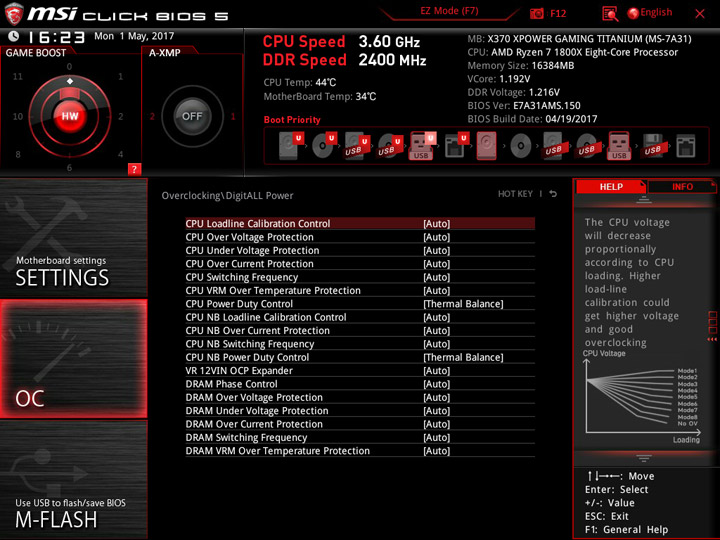Image resolution: width=720 pixels, height=540 pixels.
Task: Click the globe language icon
Action: click(633, 13)
